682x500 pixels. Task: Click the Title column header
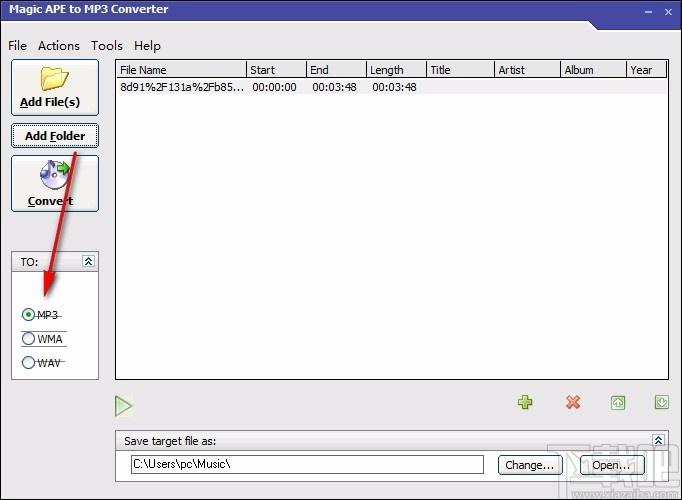tap(461, 70)
